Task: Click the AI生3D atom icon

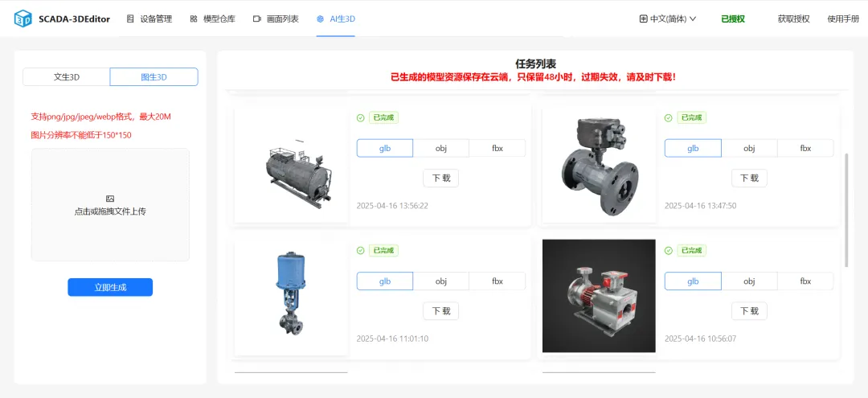Action: 320,18
